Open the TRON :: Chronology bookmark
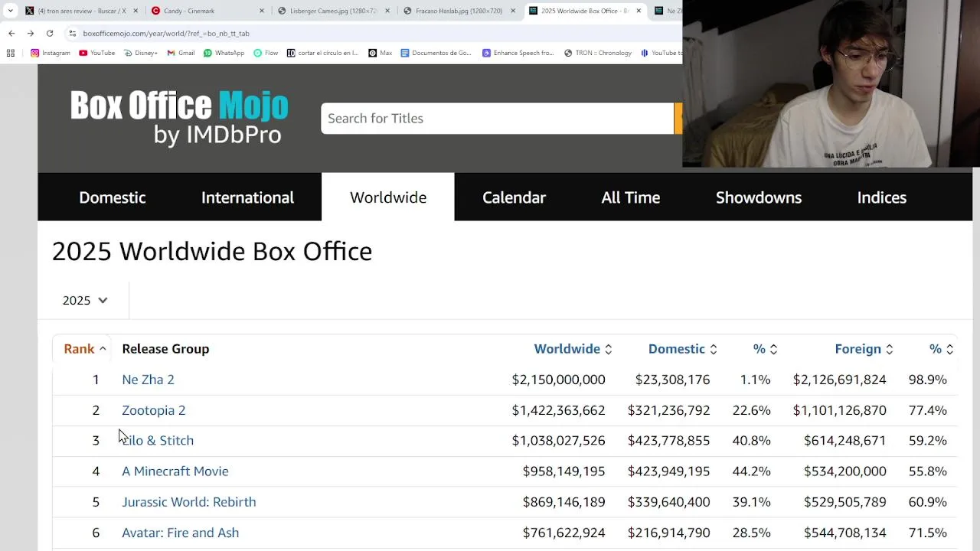This screenshot has width=980, height=551. (598, 53)
